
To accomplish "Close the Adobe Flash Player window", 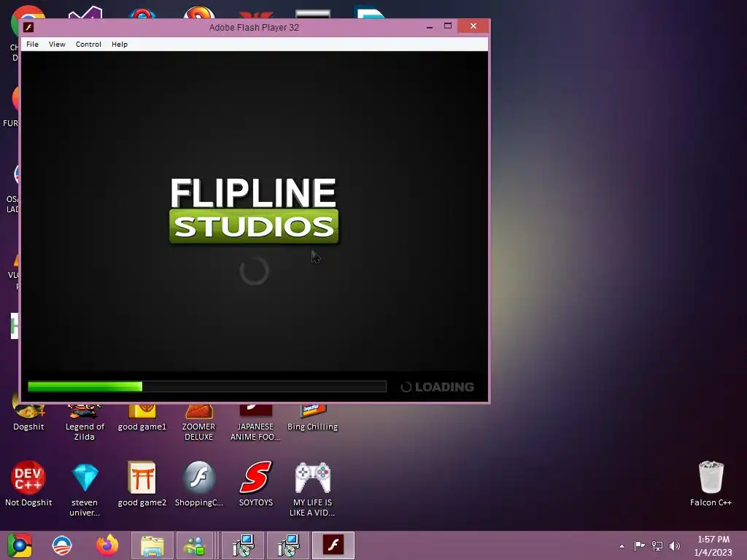I will [473, 26].
